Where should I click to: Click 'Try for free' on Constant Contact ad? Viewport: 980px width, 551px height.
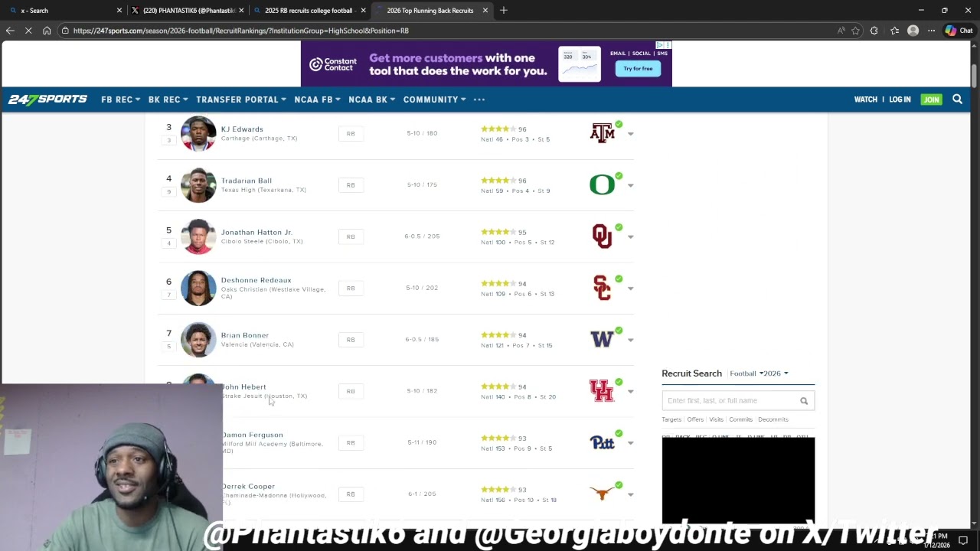638,69
